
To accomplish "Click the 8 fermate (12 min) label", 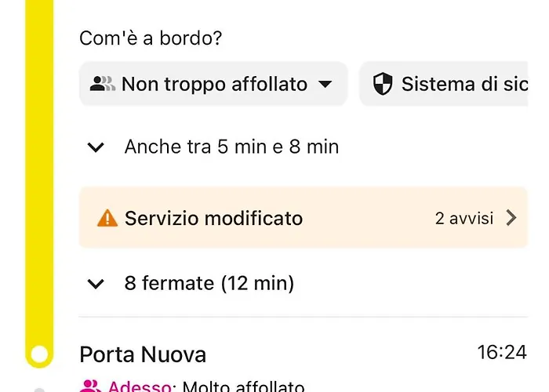I will [x=209, y=283].
